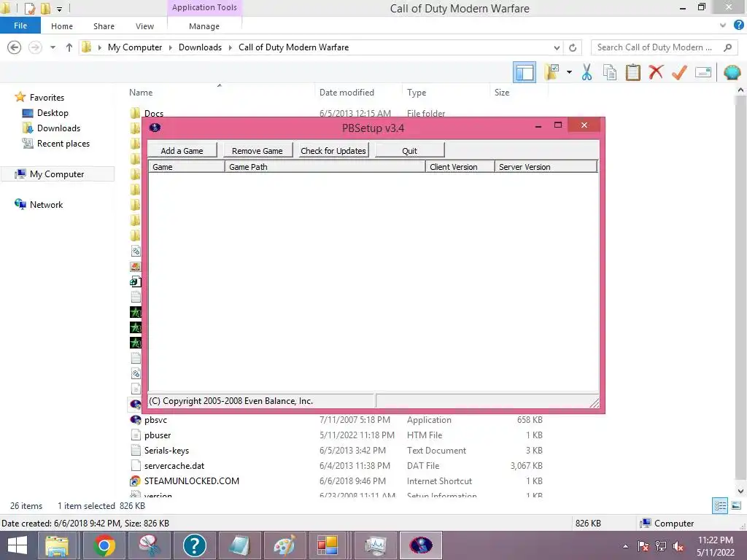Sort files by Date modified column

point(347,93)
